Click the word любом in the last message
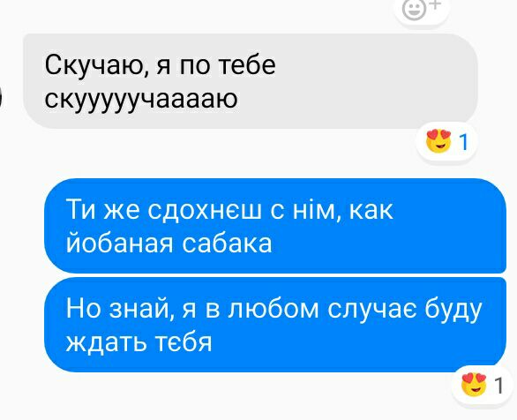This screenshot has height=420, width=517. (274, 309)
